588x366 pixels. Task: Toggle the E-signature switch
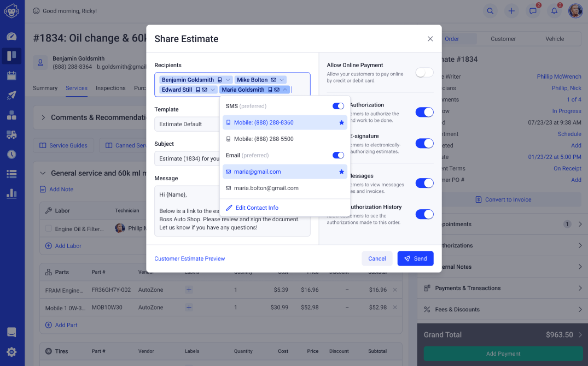tap(424, 143)
